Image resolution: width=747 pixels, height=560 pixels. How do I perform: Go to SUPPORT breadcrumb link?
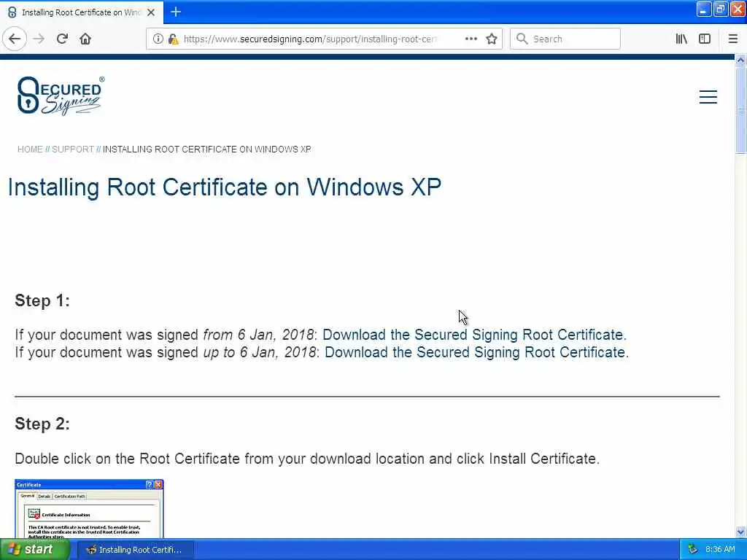coord(72,149)
